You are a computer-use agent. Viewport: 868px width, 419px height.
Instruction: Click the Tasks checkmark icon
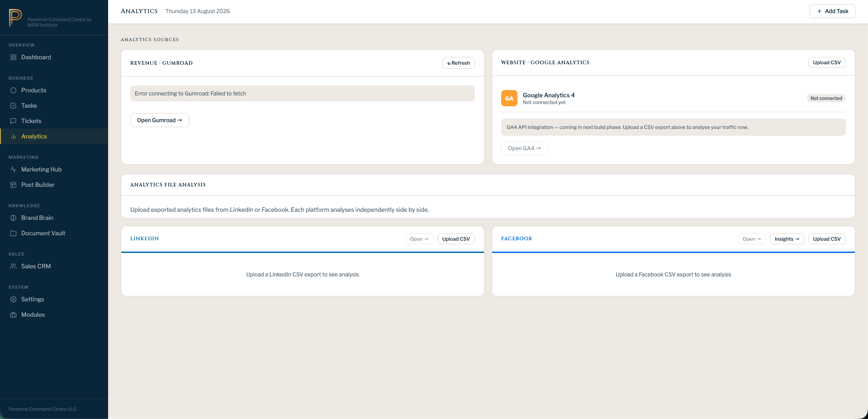point(14,106)
